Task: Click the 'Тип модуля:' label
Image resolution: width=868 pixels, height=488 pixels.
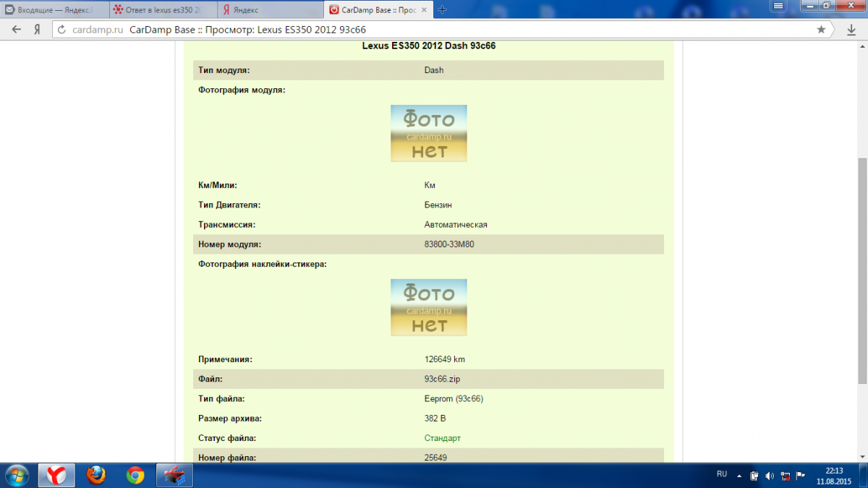Action: [x=224, y=70]
